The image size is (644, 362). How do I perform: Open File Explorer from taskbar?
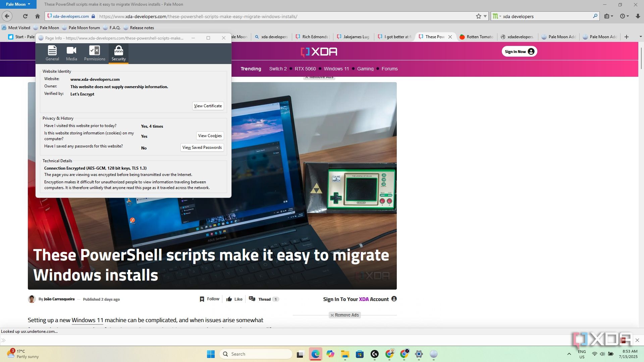(345, 354)
